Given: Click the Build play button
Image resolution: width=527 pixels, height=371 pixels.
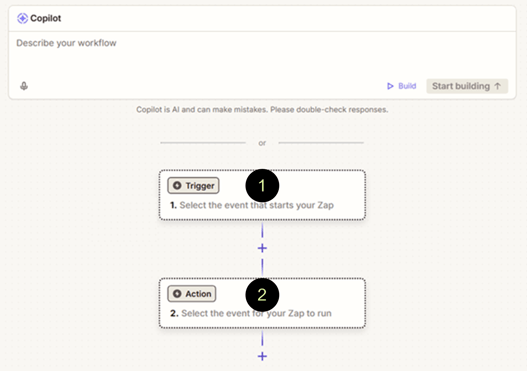Looking at the screenshot, I should [x=402, y=86].
